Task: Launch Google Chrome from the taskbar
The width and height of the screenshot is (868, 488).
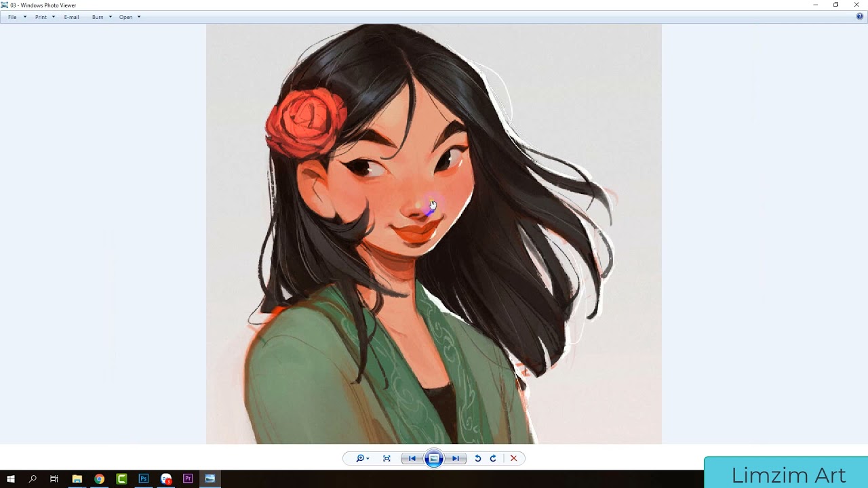Action: click(x=99, y=479)
